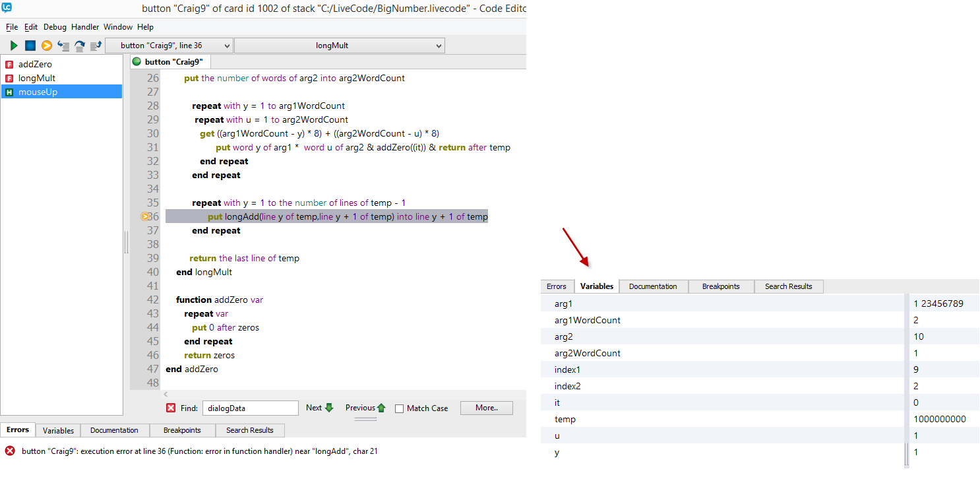Click the green Next arrow in Find bar
The image size is (980, 479).
tap(330, 408)
